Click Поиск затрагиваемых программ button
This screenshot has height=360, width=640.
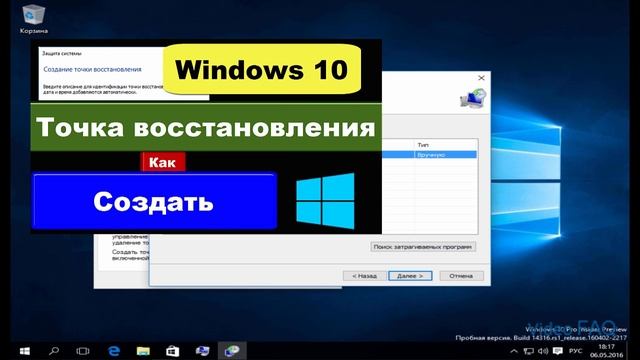click(423, 247)
